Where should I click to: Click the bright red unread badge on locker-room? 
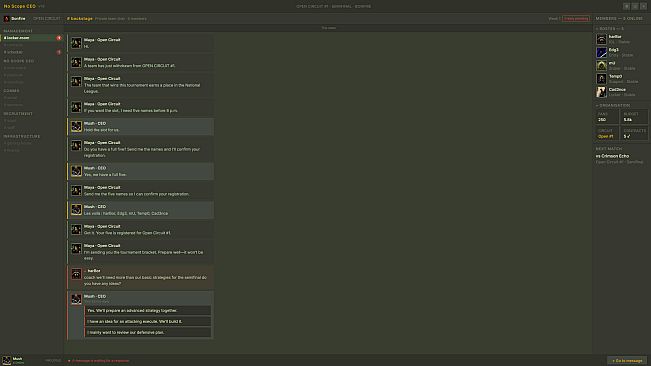59,38
